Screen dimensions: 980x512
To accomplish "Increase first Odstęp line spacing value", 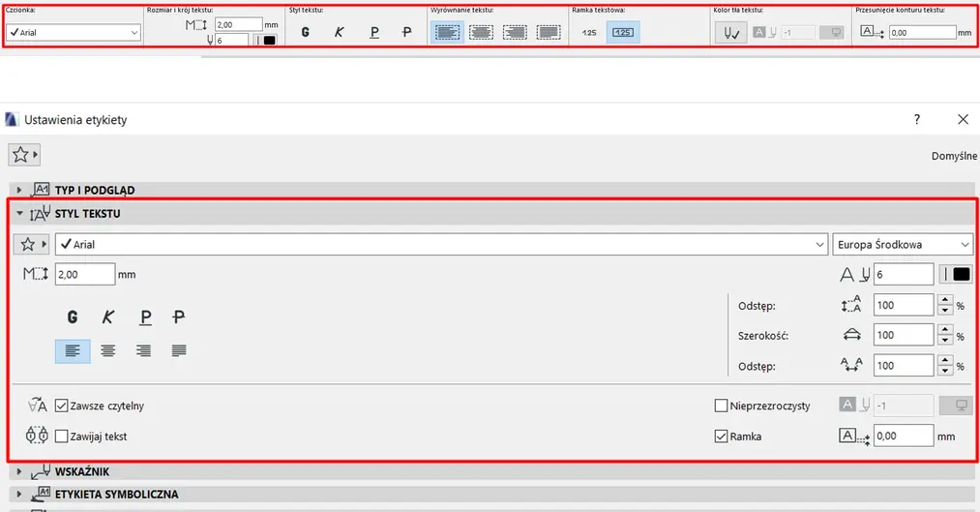I will click(945, 300).
